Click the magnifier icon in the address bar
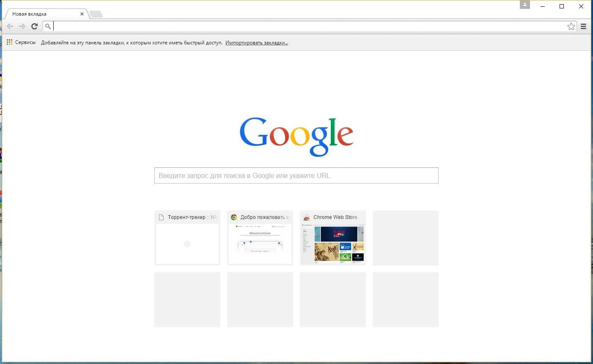Viewport: 593px width, 364px height. pyautogui.click(x=48, y=26)
